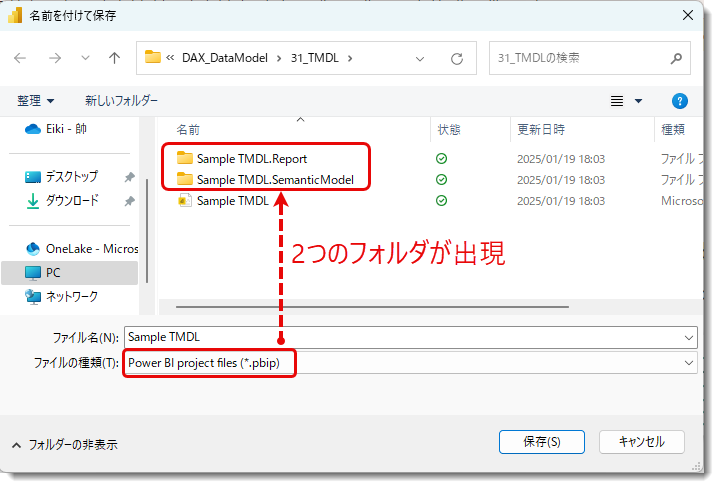The image size is (719, 488).
Task: Click the 保存(S) button
Action: (542, 442)
